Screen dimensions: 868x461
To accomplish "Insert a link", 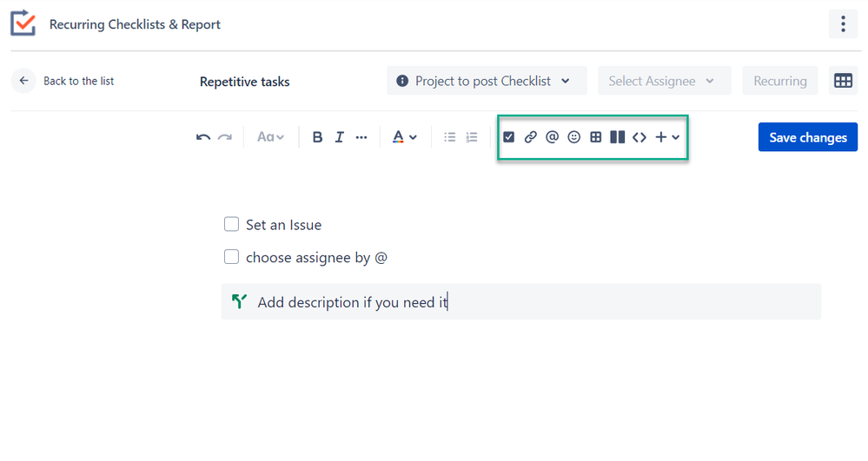I will click(x=530, y=137).
